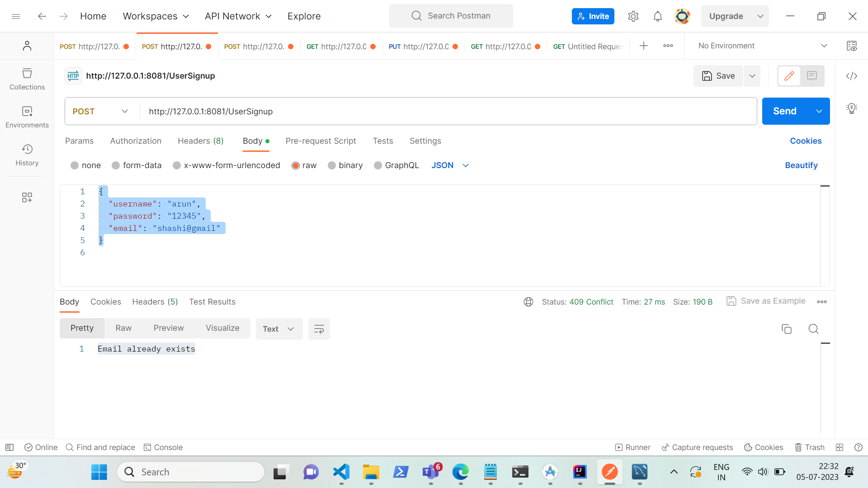The height and width of the screenshot is (488, 868).
Task: Launch the Collection Runner from status bar
Action: tap(632, 447)
